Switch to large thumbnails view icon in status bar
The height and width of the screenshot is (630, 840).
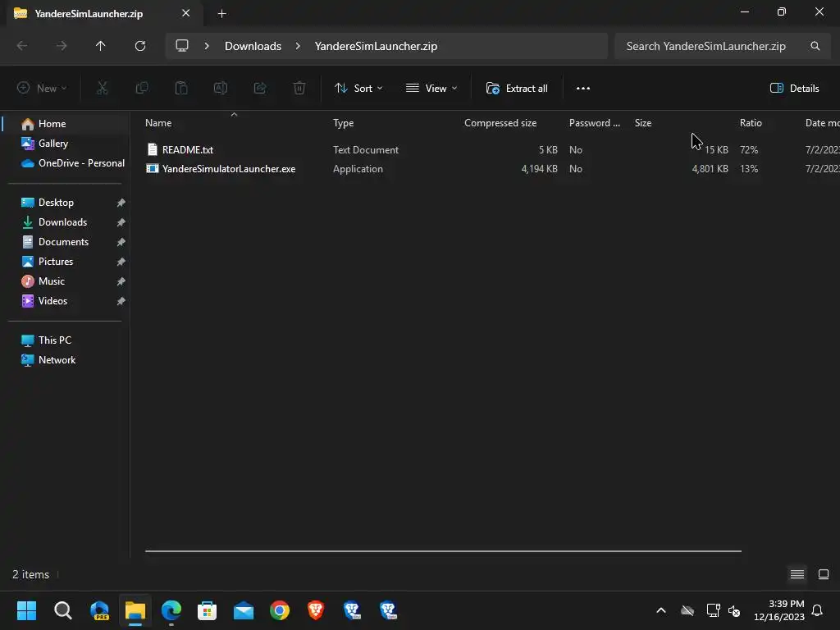824,574
